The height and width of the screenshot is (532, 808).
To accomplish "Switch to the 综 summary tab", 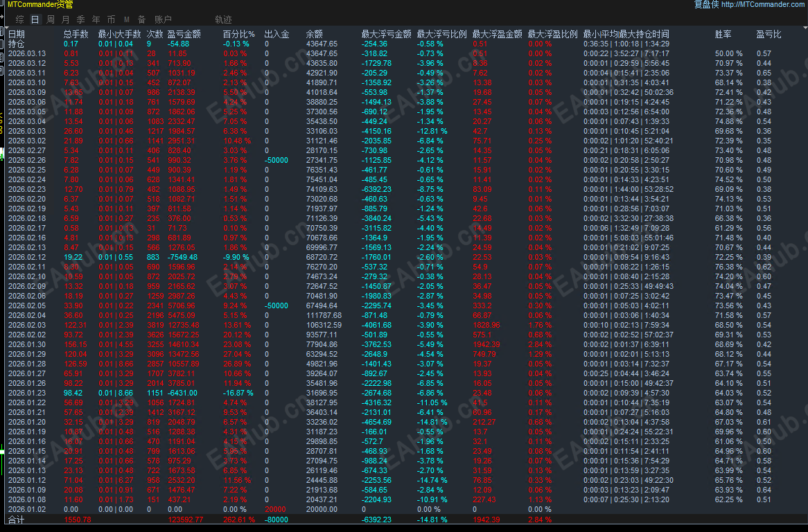I will click(19, 19).
